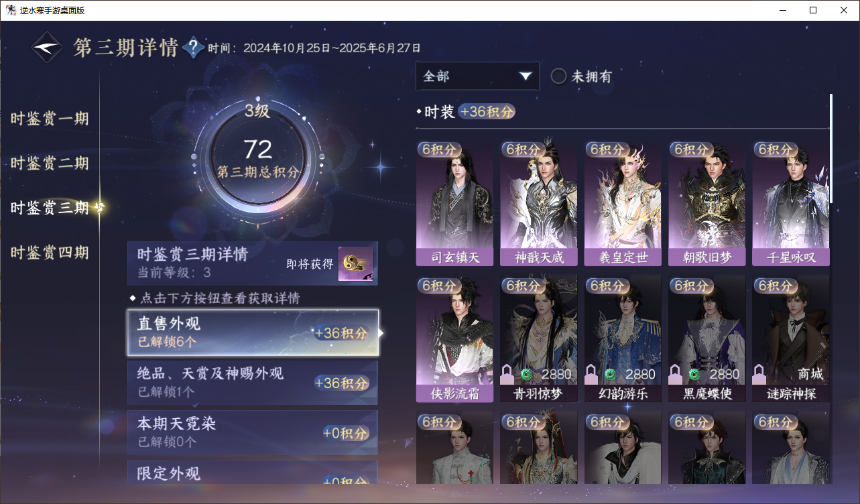Toggle the 未拥有 filter radio button

tap(559, 76)
